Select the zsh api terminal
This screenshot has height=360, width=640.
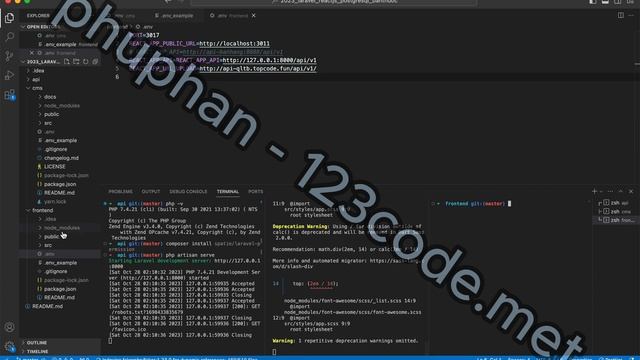pos(616,203)
